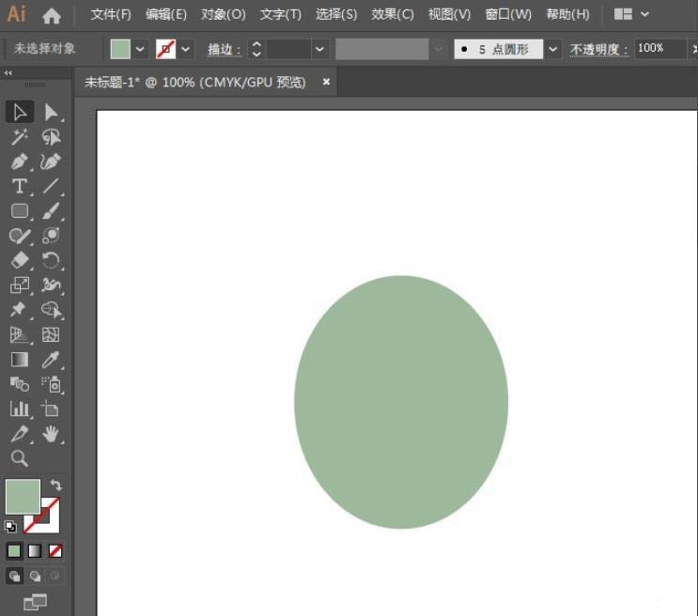Image resolution: width=698 pixels, height=616 pixels.
Task: Swap fill and stroke arrows
Action: pos(55,485)
